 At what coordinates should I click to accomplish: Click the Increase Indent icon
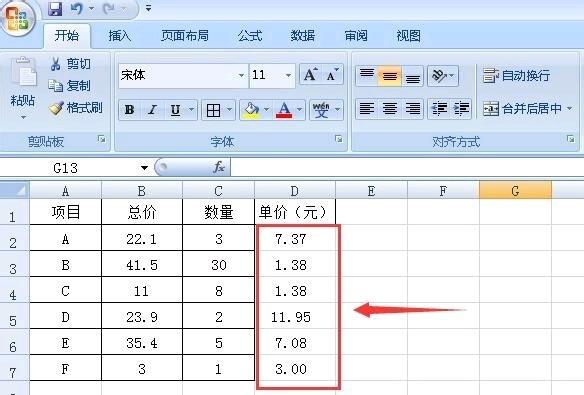click(x=461, y=109)
